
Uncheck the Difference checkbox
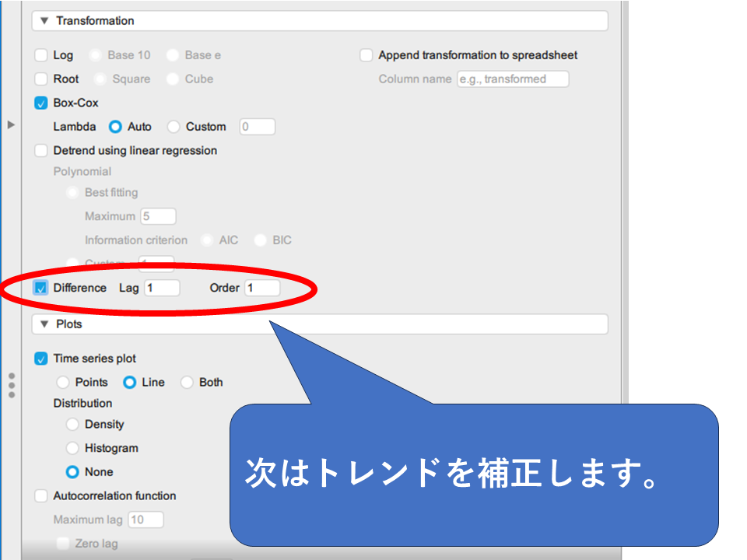41,288
